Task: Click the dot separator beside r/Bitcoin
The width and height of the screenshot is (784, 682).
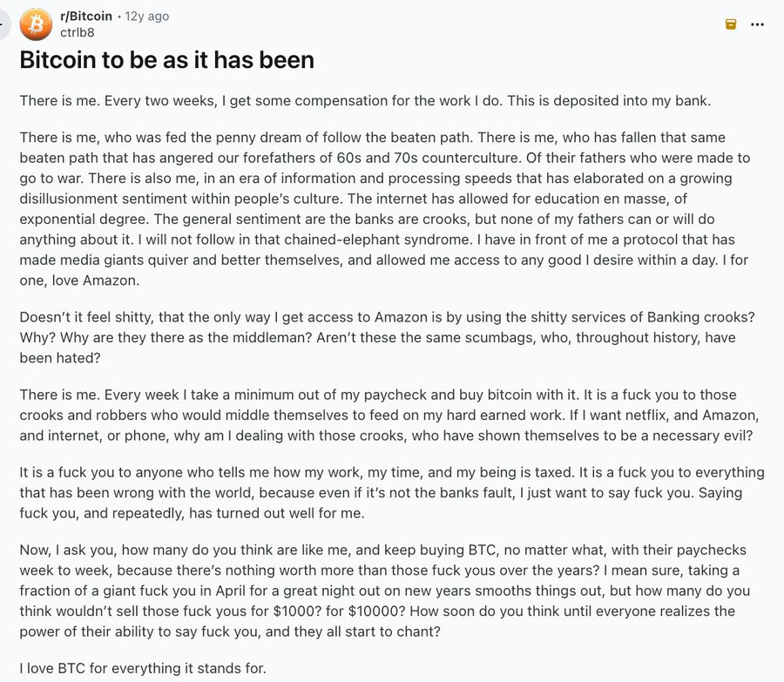Action: pyautogui.click(x=121, y=15)
